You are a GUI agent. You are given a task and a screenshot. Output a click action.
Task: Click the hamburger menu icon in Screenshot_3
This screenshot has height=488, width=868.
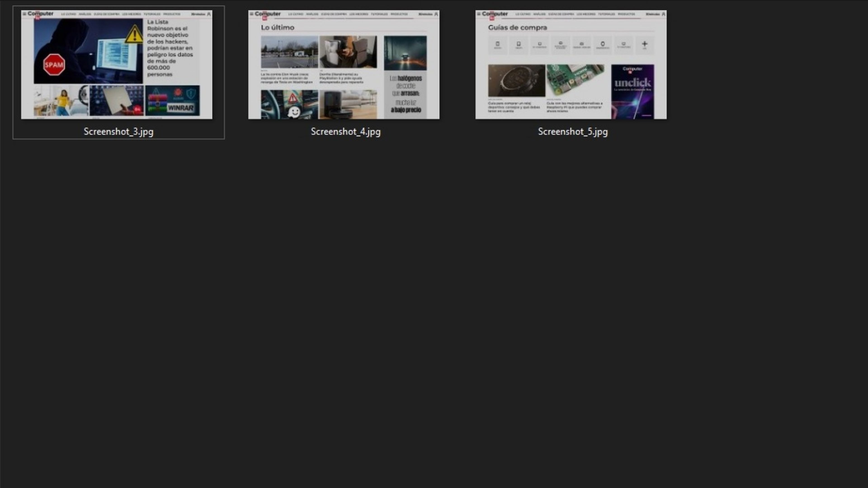[x=24, y=14]
